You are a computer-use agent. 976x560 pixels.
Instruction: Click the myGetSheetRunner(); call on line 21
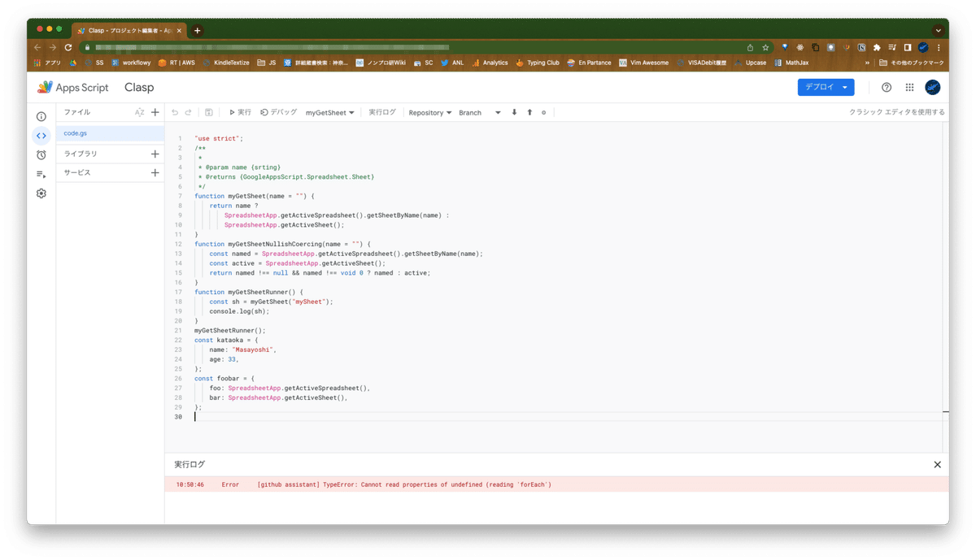pyautogui.click(x=230, y=331)
